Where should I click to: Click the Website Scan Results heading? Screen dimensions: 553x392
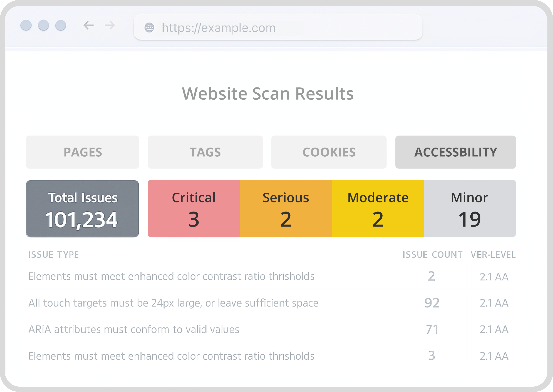click(268, 94)
